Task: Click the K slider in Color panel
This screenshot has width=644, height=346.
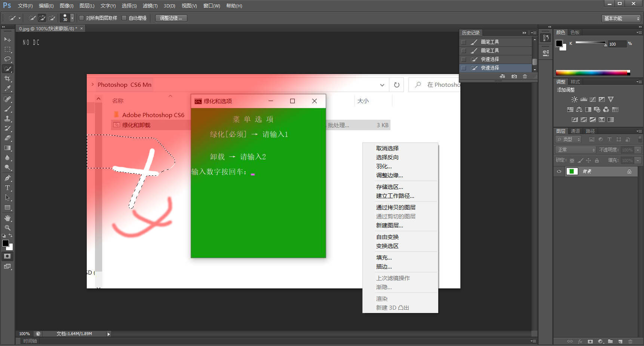Action: 591,43
